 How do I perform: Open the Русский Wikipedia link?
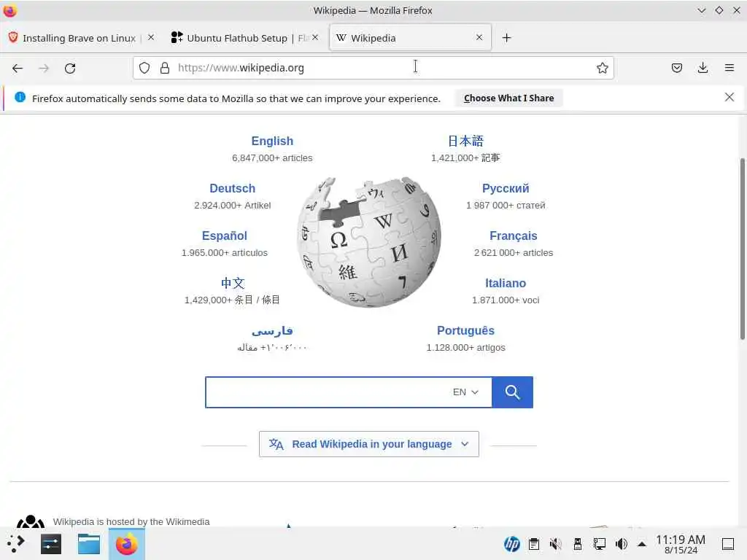pyautogui.click(x=506, y=188)
